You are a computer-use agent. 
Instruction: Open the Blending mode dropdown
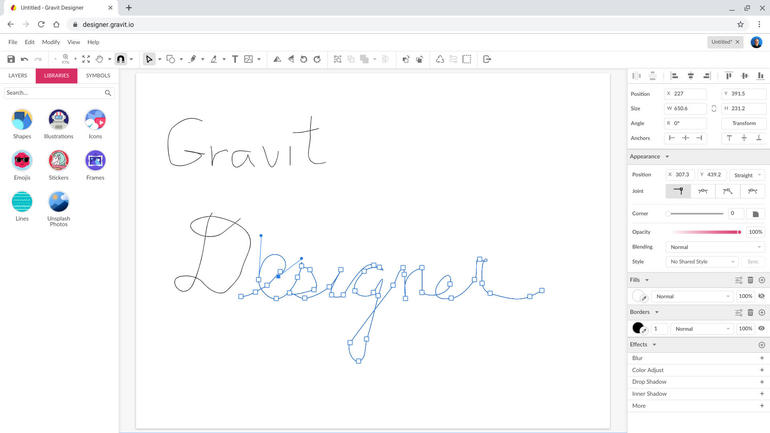pyautogui.click(x=715, y=247)
